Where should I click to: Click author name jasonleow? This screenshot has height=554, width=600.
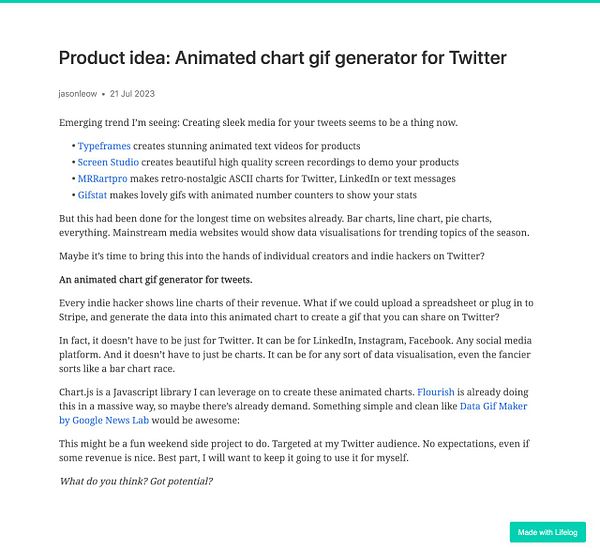point(79,94)
